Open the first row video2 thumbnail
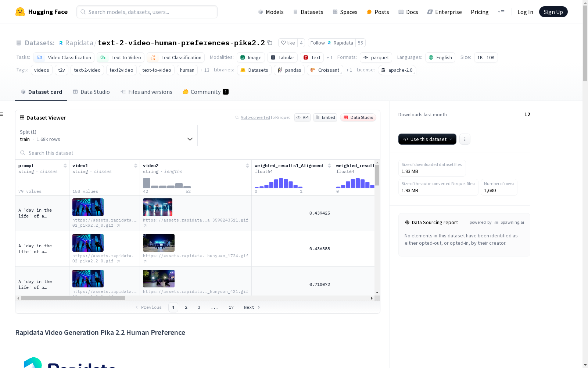 point(158,207)
